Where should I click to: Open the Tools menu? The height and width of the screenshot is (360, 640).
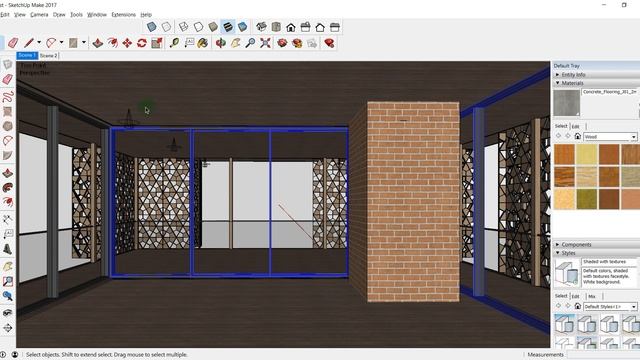click(76, 15)
